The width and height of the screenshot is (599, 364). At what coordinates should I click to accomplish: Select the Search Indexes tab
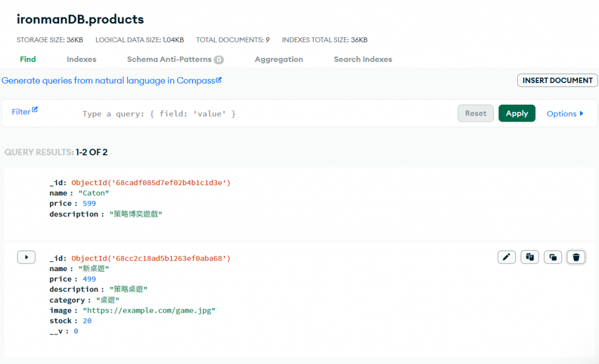click(x=363, y=60)
